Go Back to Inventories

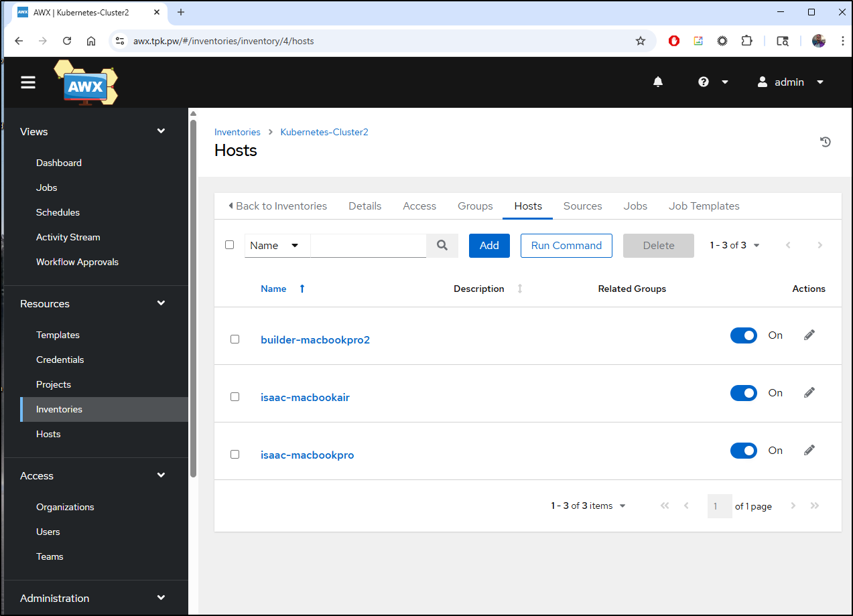click(x=277, y=206)
